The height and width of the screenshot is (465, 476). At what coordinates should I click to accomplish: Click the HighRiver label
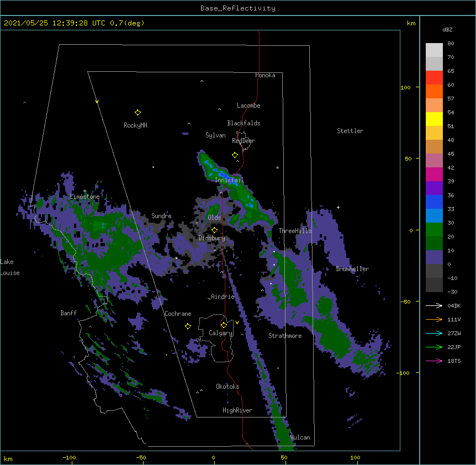point(237,410)
